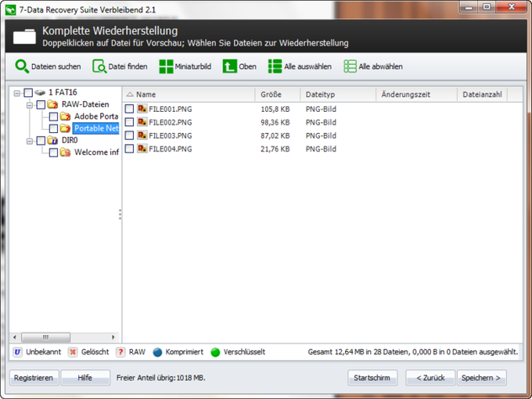Click the Gelöscht legend icon

pos(73,352)
